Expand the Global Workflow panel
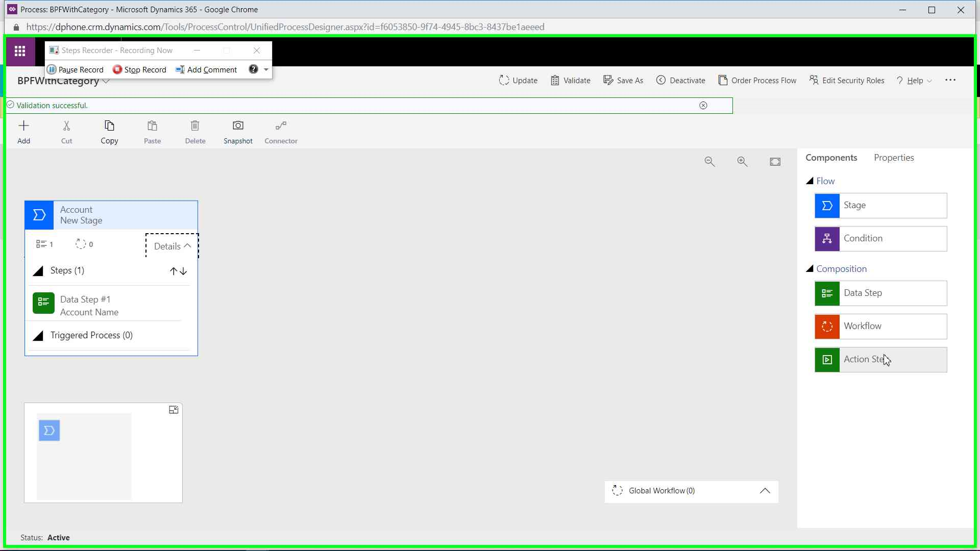This screenshot has height=551, width=980. coord(765,491)
